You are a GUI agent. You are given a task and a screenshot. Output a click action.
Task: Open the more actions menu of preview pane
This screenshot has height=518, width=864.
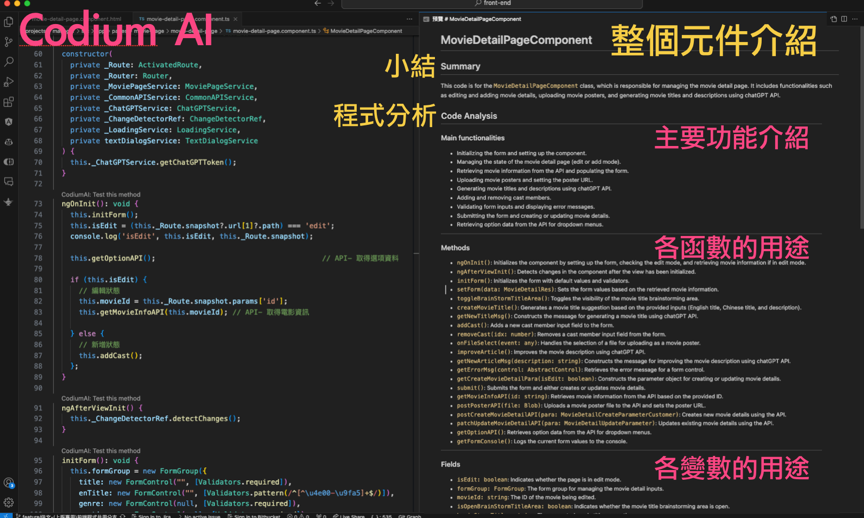point(855,19)
